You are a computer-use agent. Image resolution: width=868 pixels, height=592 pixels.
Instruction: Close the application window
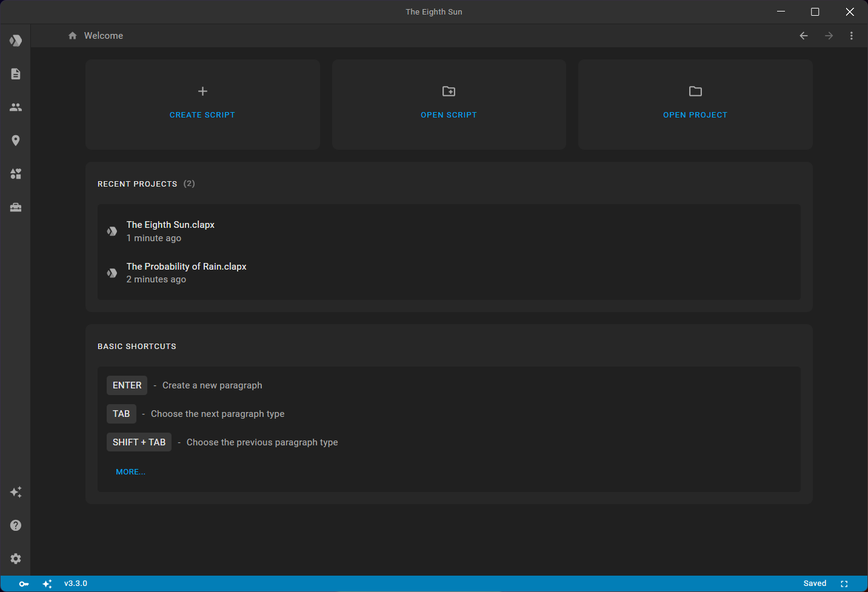(x=850, y=12)
